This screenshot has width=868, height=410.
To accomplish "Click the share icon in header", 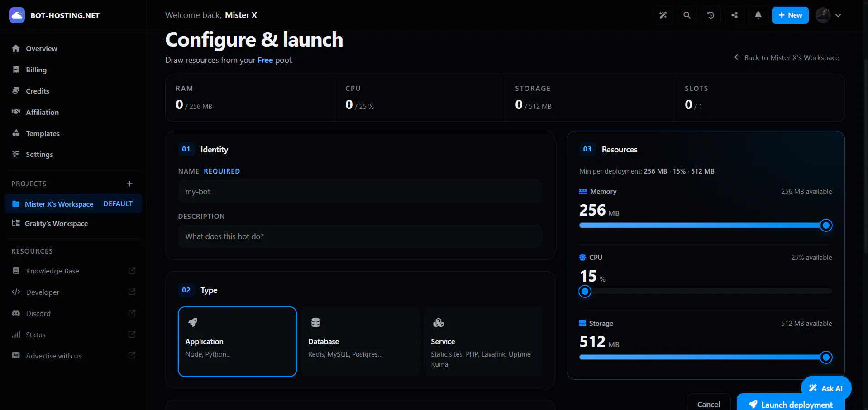I will click(734, 15).
